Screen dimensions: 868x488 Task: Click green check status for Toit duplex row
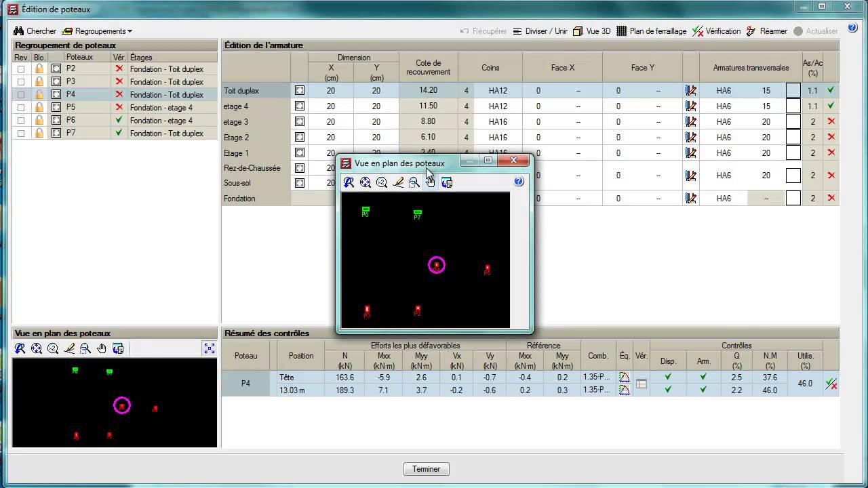[x=831, y=89]
